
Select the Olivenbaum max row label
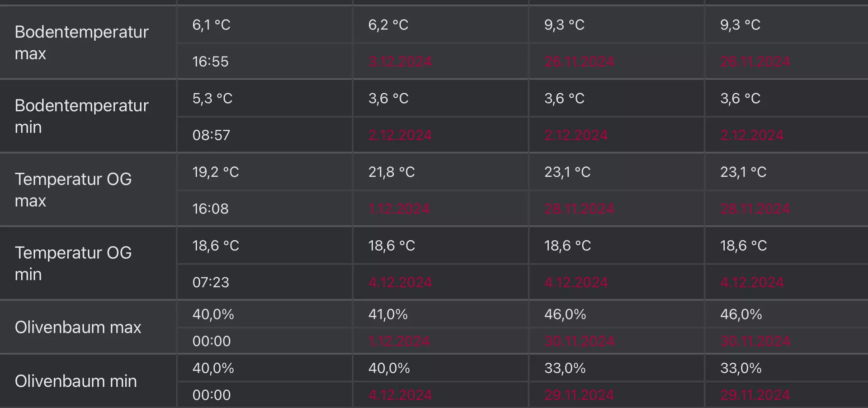(x=78, y=327)
